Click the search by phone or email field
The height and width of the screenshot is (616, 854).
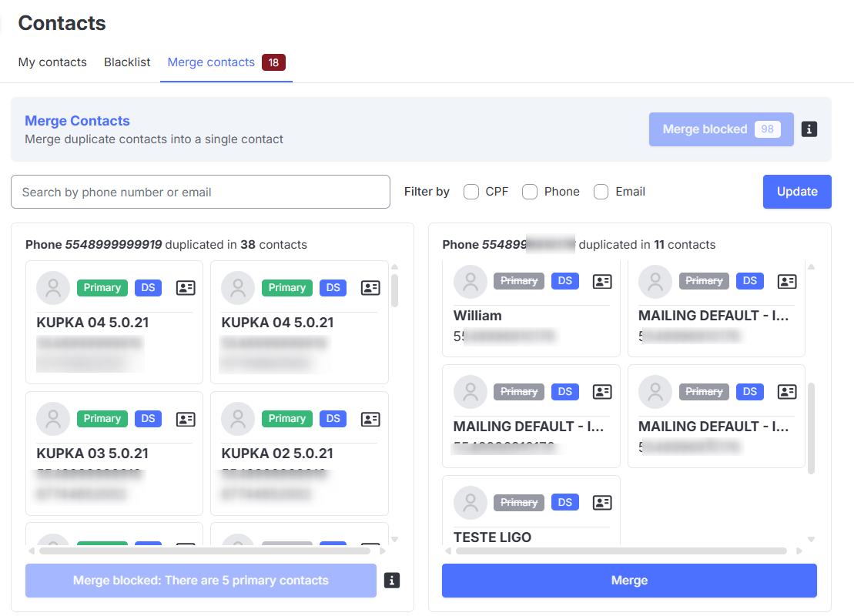point(200,192)
